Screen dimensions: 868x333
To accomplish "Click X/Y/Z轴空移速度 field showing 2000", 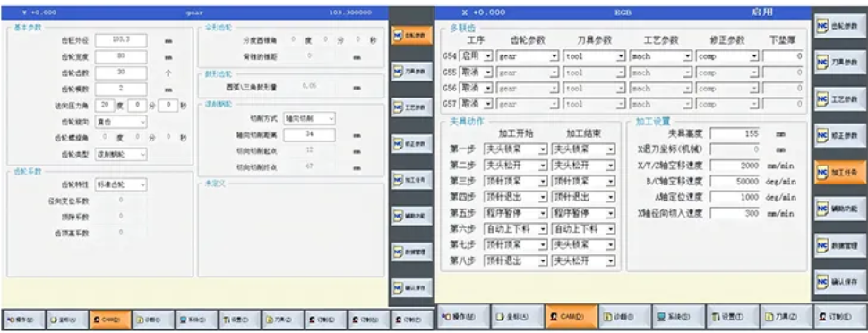I will [735, 166].
